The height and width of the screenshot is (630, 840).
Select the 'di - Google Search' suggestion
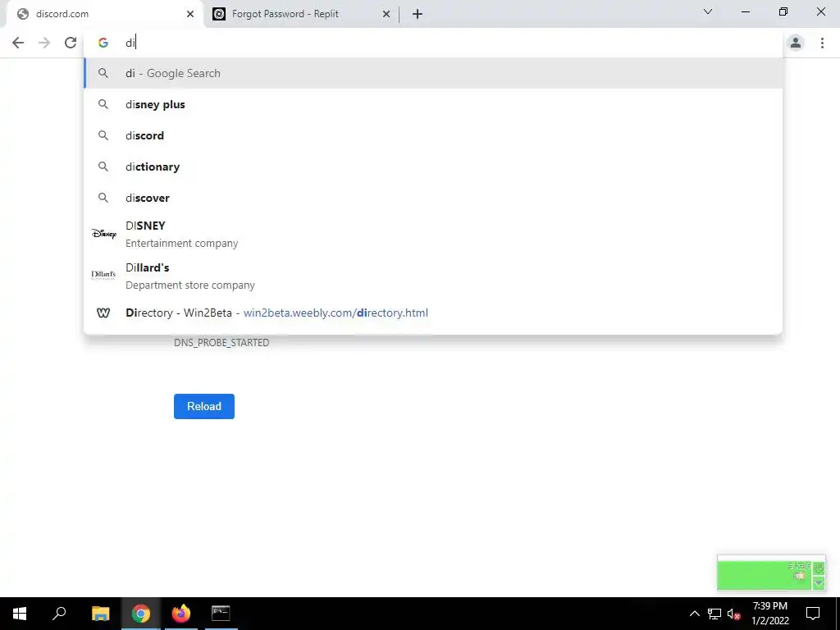click(x=433, y=73)
